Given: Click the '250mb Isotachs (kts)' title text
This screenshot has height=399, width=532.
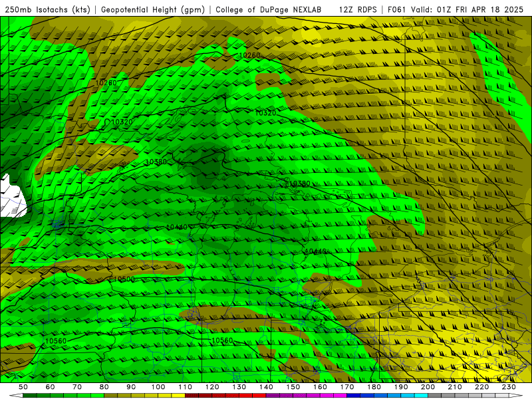Looking at the screenshot, I should [47, 10].
